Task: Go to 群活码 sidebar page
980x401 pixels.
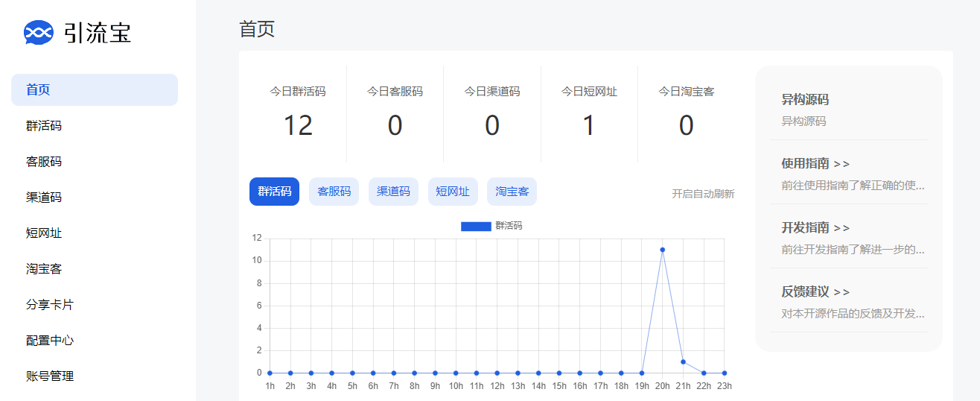Action: [44, 126]
